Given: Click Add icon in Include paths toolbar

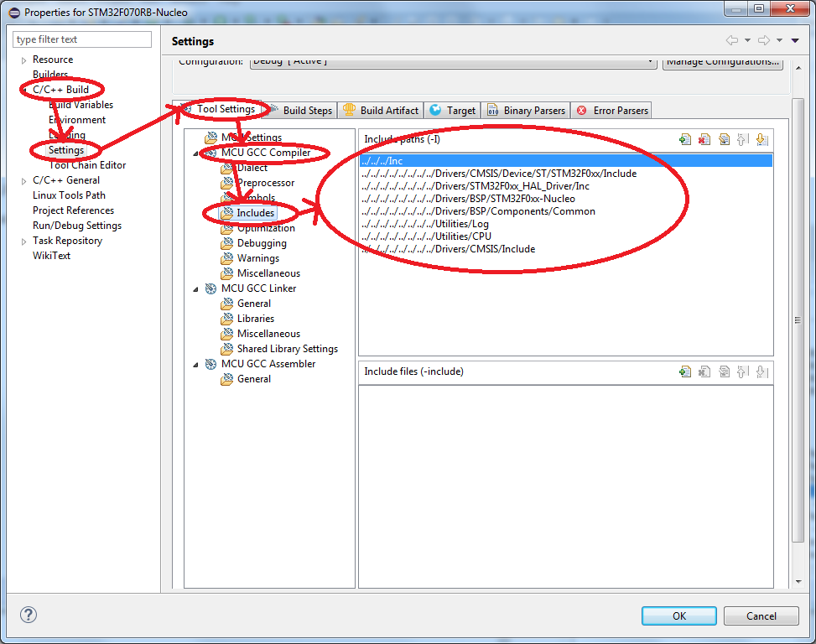Looking at the screenshot, I should (x=685, y=140).
